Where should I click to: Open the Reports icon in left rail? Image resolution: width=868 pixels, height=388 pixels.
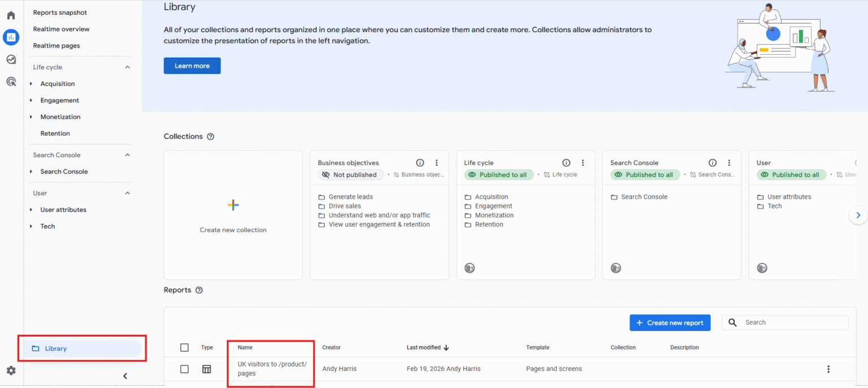pyautogui.click(x=11, y=37)
